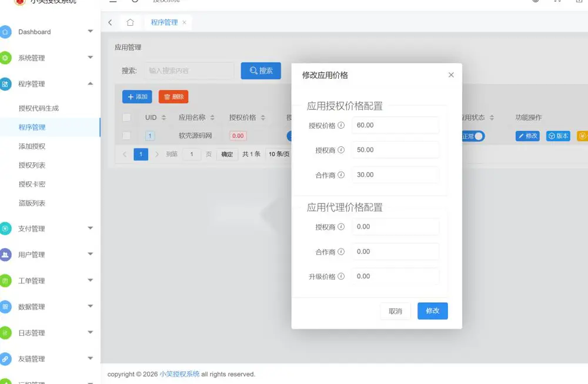Image resolution: width=588 pixels, height=384 pixels.
Task: Collapse the 程序管理 group arrow
Action: tap(91, 84)
